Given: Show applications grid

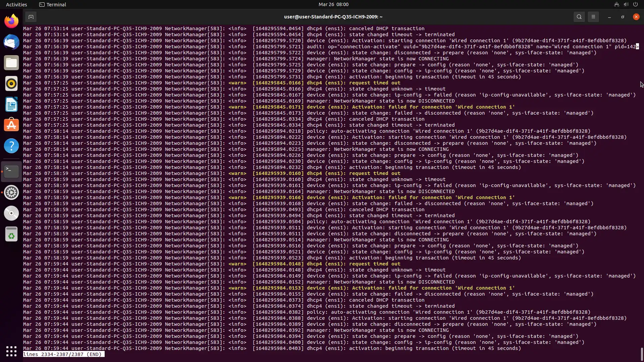Looking at the screenshot, I should [11, 351].
